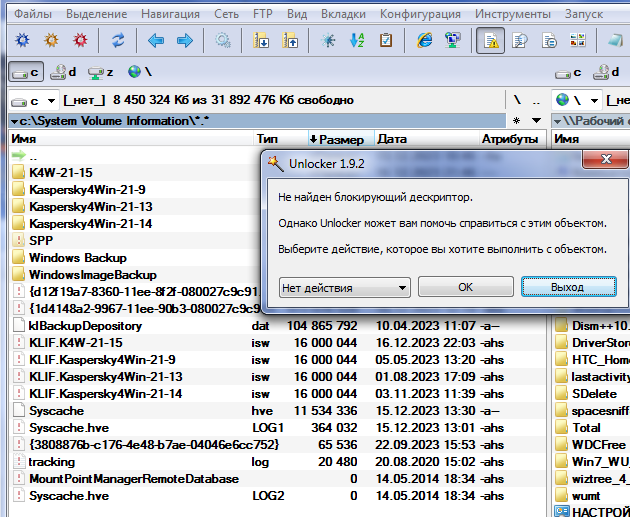Click the blue Back arrow icon

155,41
